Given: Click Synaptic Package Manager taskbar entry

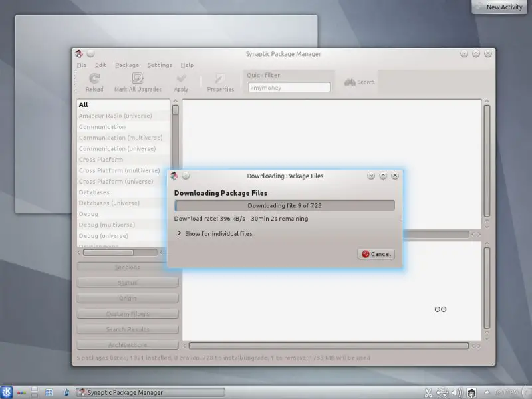Looking at the screenshot, I should pos(150,392).
